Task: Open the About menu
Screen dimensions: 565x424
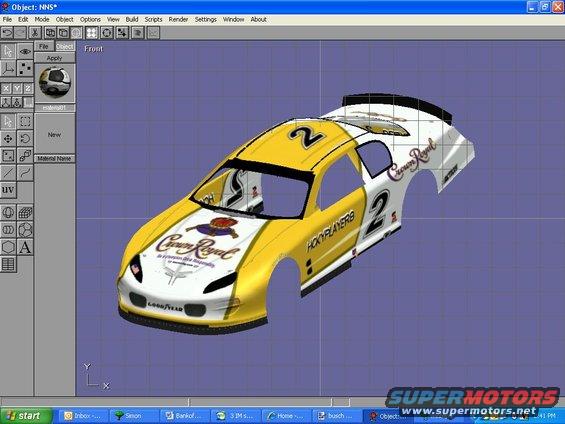Action: [x=258, y=19]
